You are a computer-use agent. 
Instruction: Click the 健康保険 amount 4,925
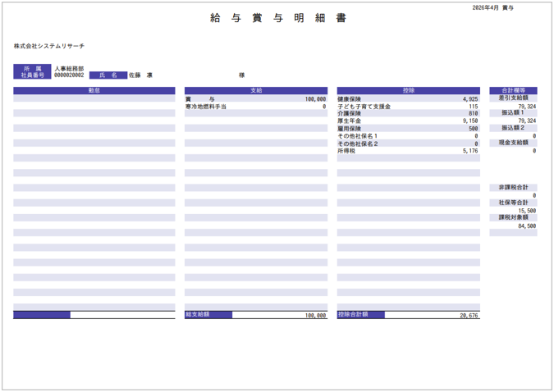tap(469, 98)
